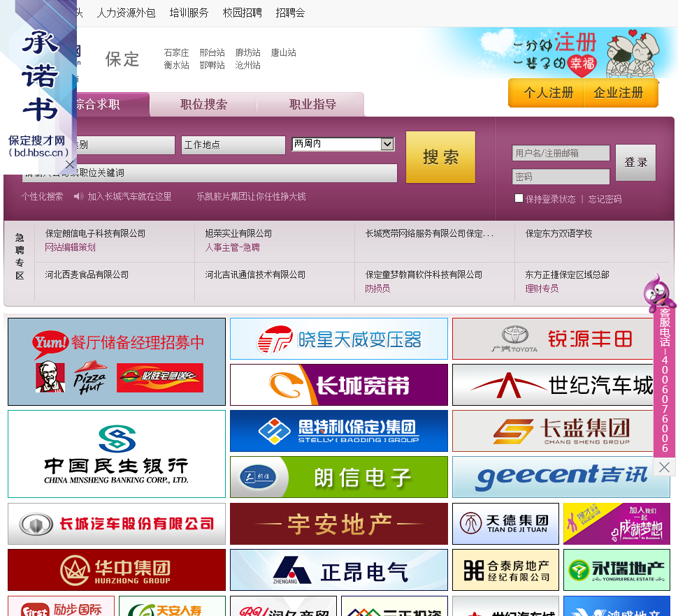
Task: Go to the 廊坊站 city site
Action: 247,52
